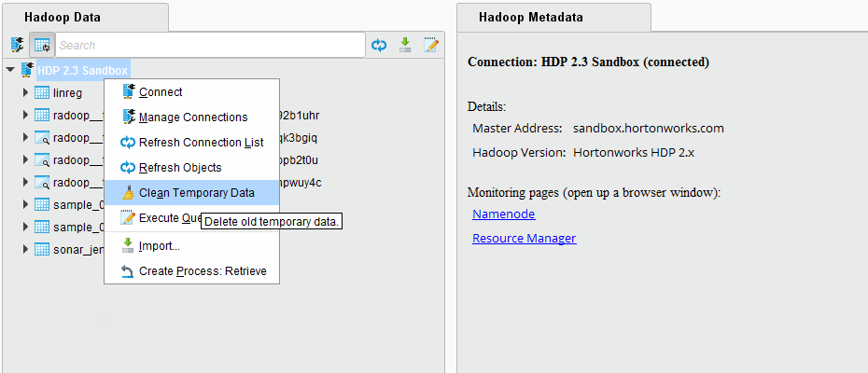Open the Resource Manager link
Image resolution: width=868 pixels, height=373 pixels.
[524, 239]
